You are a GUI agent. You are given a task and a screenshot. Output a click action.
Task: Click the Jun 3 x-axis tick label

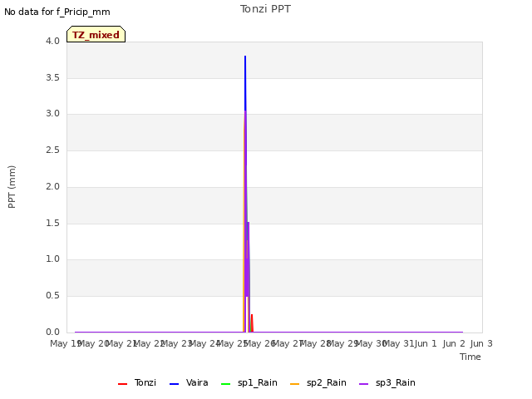481,343
